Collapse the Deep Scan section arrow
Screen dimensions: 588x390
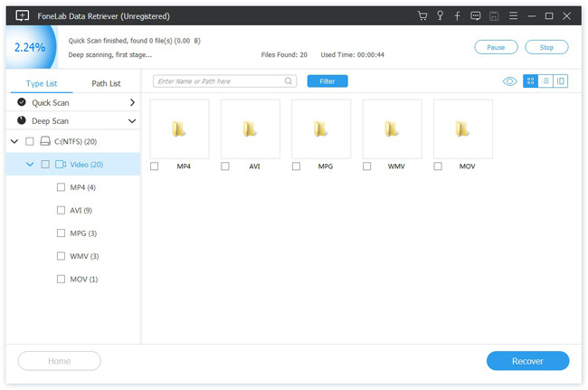[132, 120]
